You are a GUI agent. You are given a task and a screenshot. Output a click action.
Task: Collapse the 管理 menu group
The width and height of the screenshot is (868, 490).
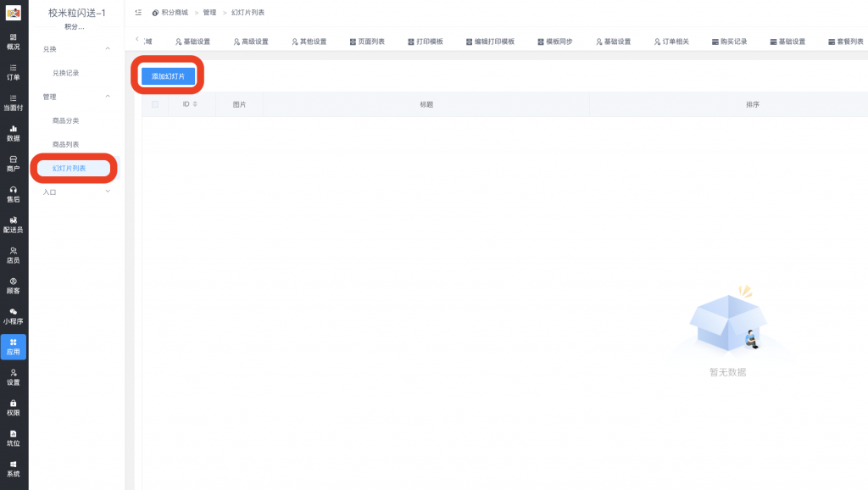75,96
